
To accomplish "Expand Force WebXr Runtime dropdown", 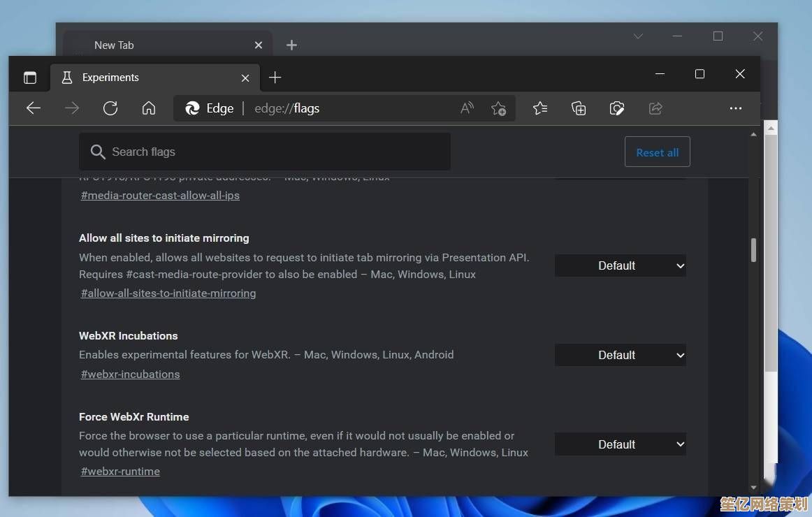I will tap(620, 444).
